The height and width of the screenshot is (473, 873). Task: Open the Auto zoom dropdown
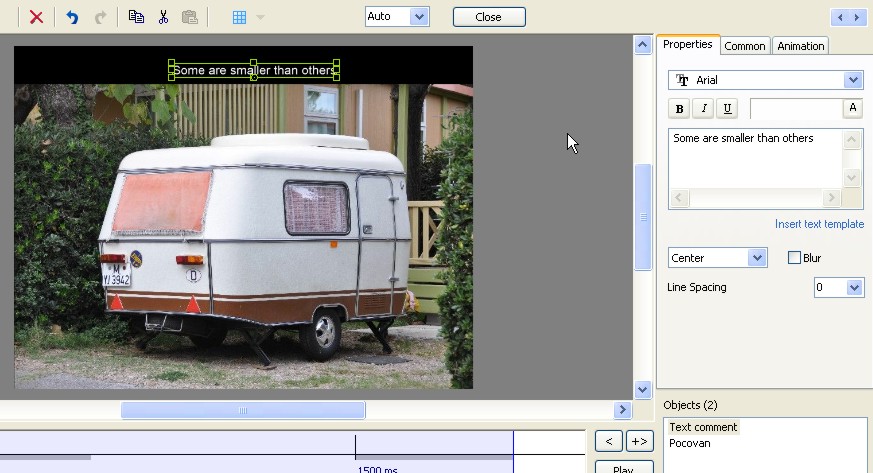(x=419, y=17)
